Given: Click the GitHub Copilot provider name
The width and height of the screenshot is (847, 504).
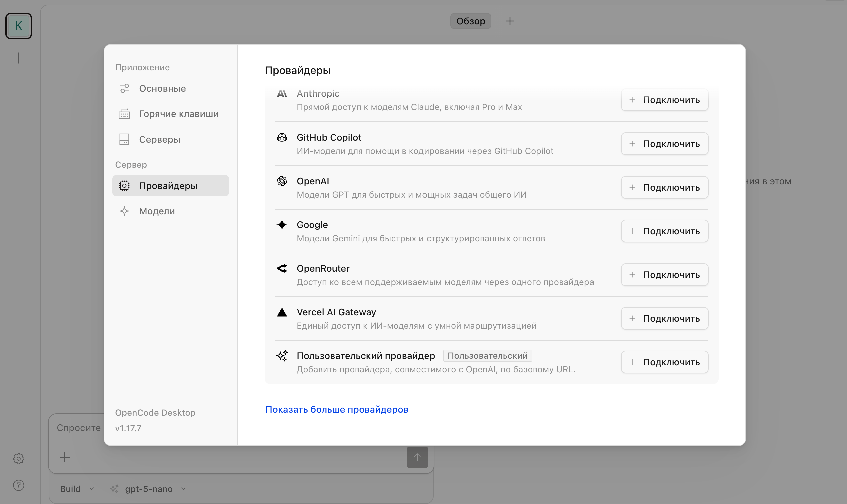Looking at the screenshot, I should (329, 137).
